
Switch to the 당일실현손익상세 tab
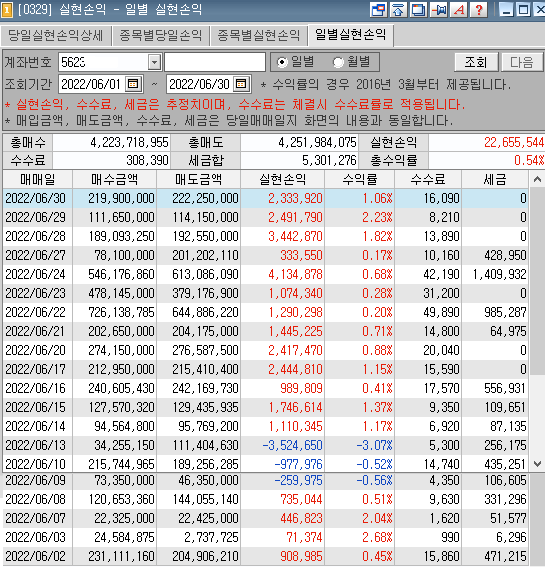(x=56, y=35)
